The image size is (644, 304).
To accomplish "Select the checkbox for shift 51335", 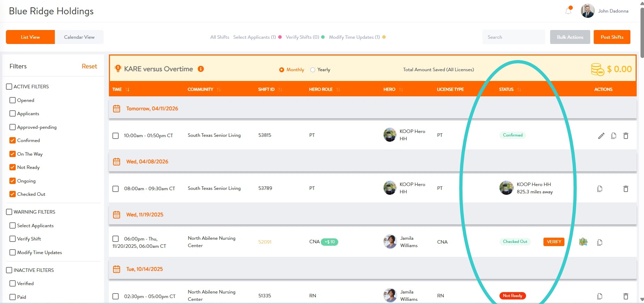I will pyautogui.click(x=116, y=296).
